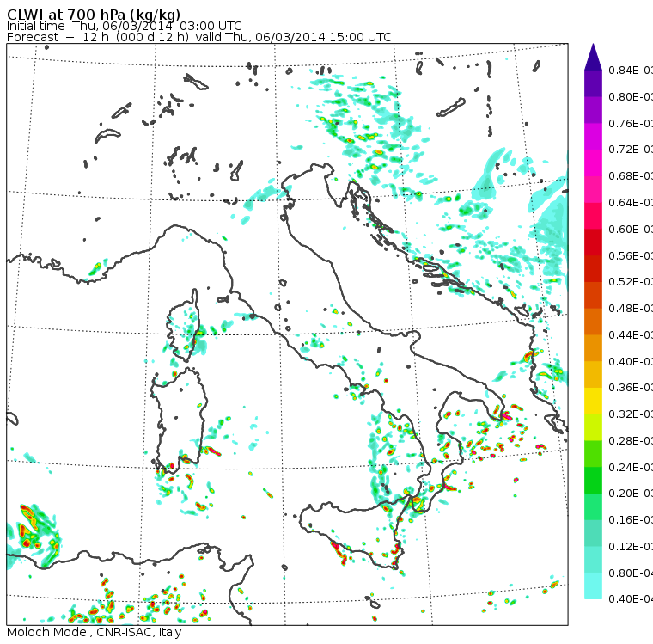Image resolution: width=653 pixels, height=644 pixels.
Task: Click the 0.20E color bar label
Action: point(631,494)
